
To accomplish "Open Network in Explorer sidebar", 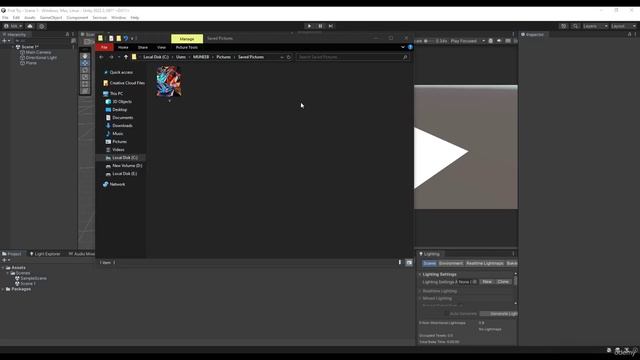I will coord(114,184).
